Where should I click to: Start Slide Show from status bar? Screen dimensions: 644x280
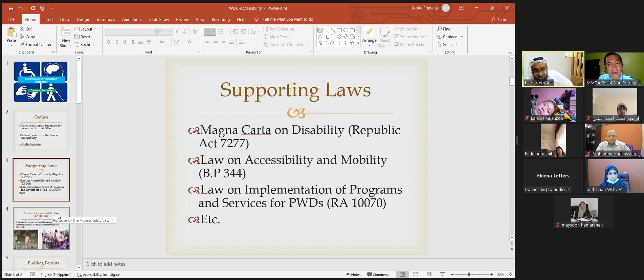(442, 275)
